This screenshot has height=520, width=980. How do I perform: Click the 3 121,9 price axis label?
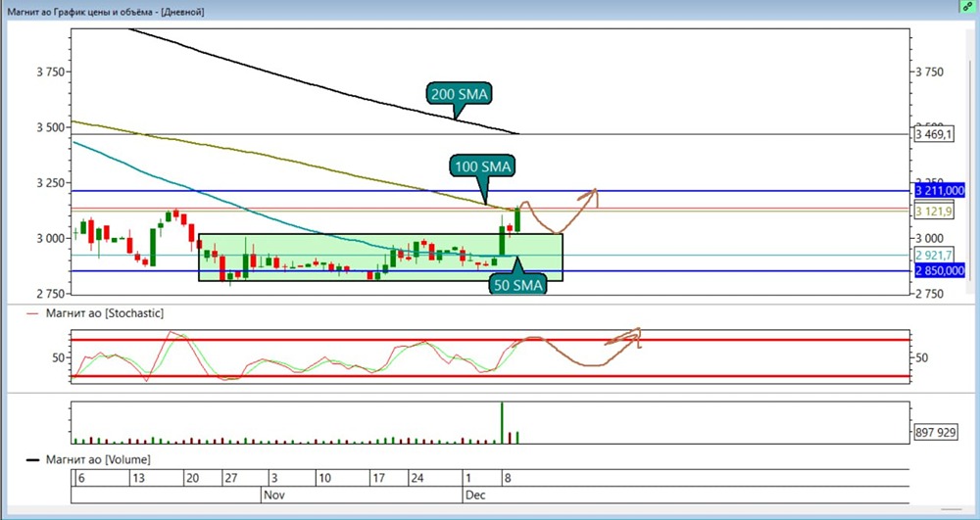932,211
